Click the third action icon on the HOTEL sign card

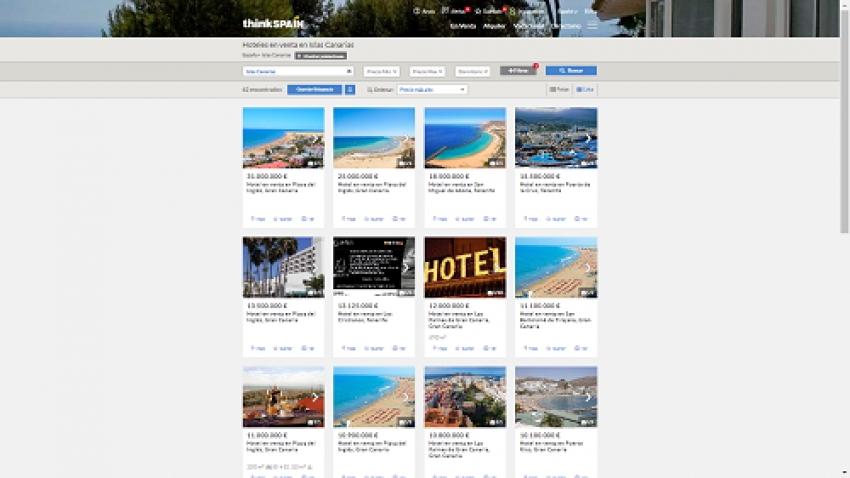490,348
